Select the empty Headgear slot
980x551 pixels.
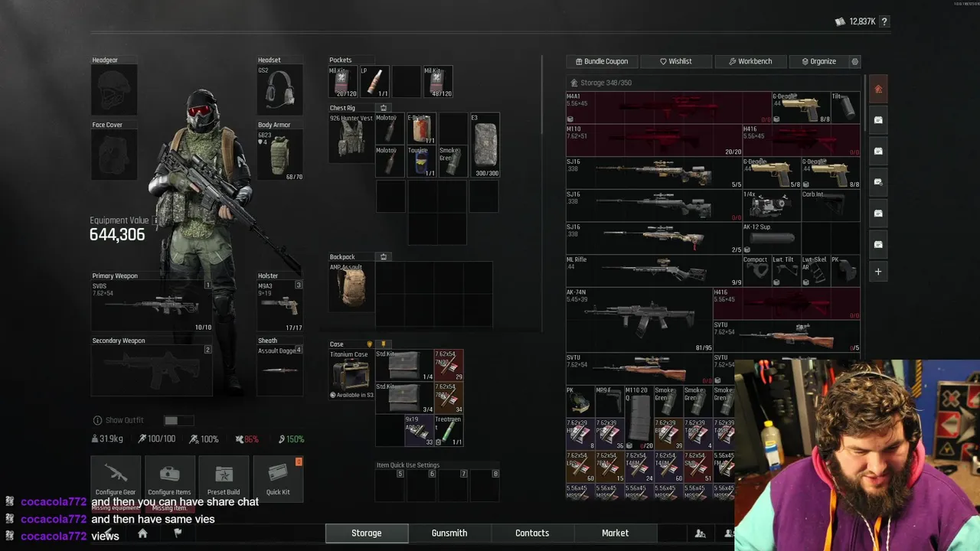[114, 90]
